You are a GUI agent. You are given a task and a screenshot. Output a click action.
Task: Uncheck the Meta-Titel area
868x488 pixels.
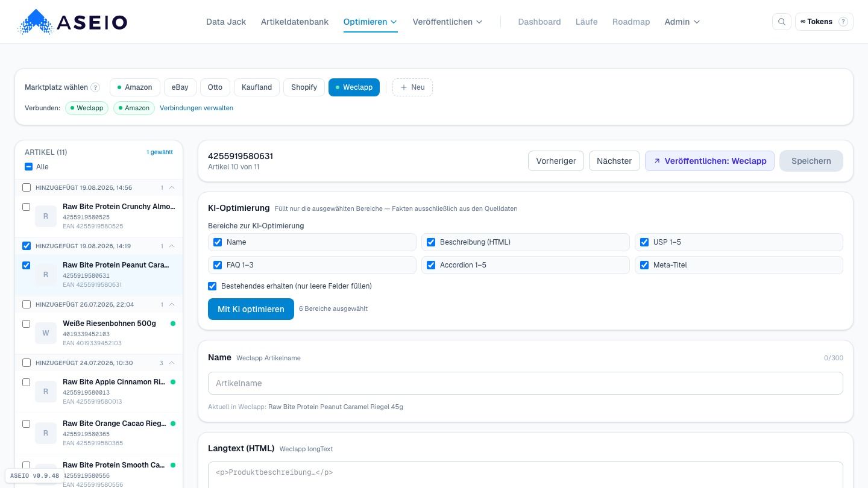644,265
